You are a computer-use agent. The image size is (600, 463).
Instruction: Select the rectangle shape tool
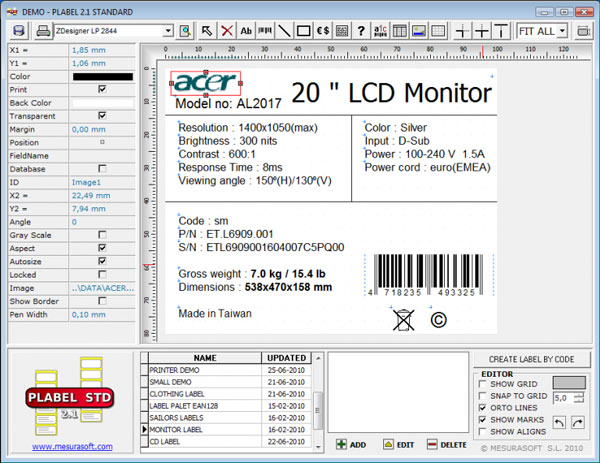[x=303, y=31]
